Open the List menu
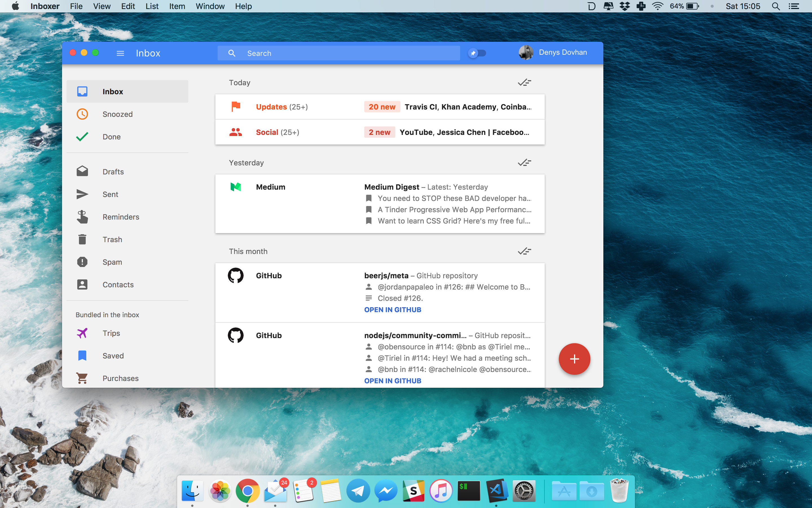 (x=152, y=6)
